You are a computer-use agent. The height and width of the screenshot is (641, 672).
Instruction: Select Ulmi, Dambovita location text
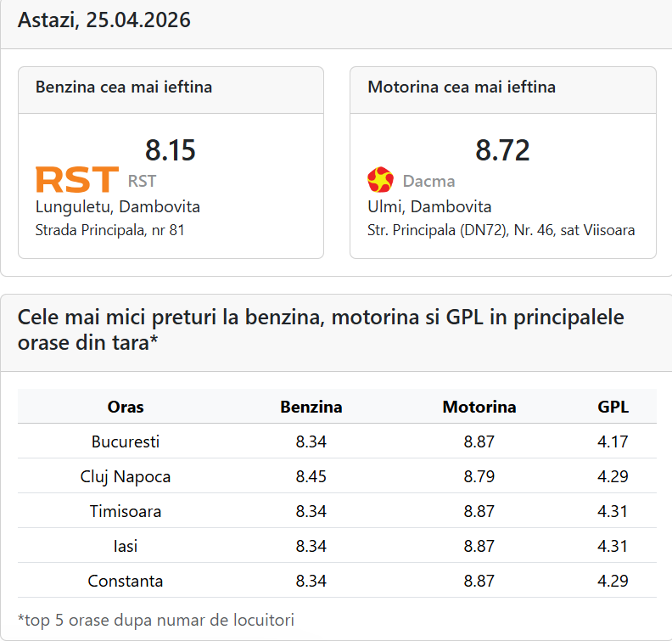(x=429, y=206)
